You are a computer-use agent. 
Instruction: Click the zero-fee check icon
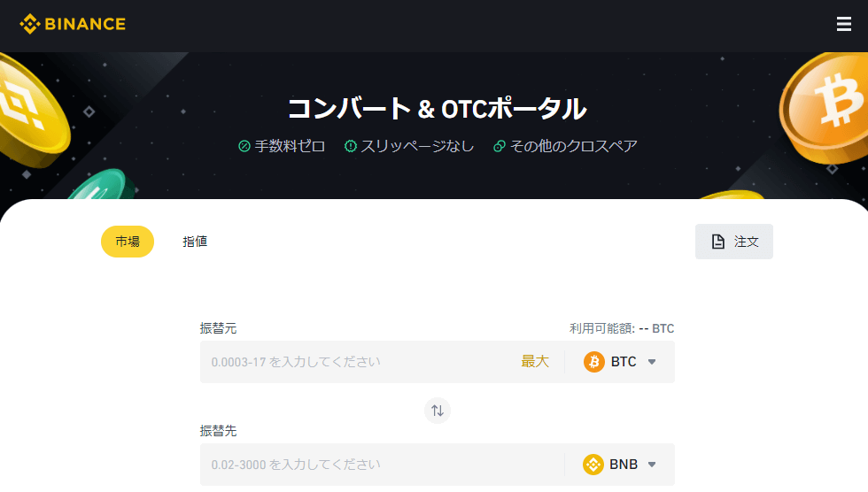pyautogui.click(x=244, y=146)
